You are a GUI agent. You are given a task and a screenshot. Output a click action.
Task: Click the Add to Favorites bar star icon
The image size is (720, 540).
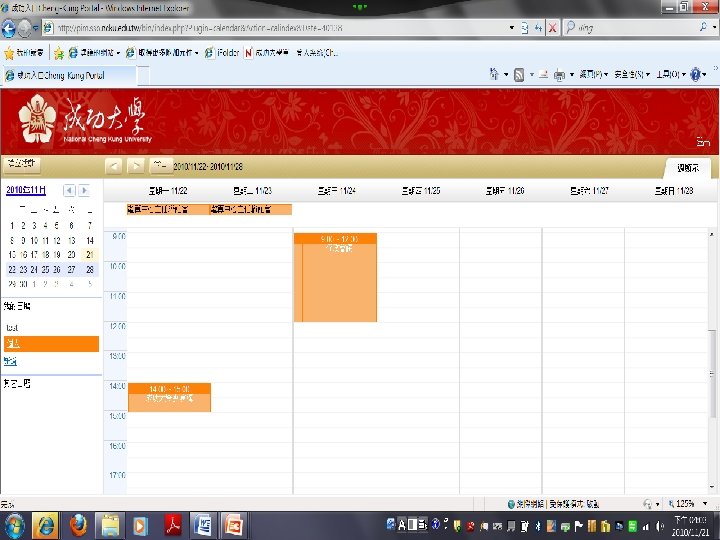59,53
